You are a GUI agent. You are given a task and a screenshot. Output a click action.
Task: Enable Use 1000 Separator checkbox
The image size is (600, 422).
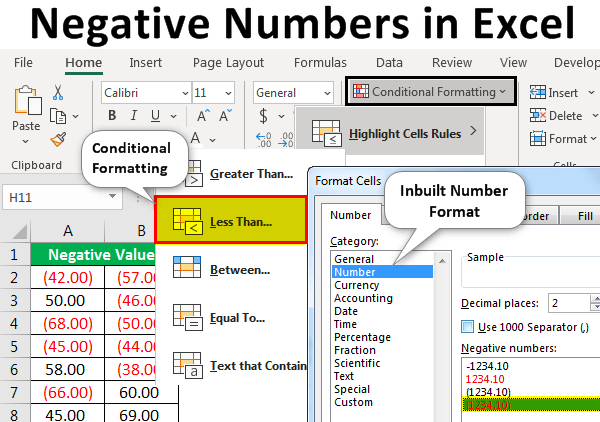(468, 327)
